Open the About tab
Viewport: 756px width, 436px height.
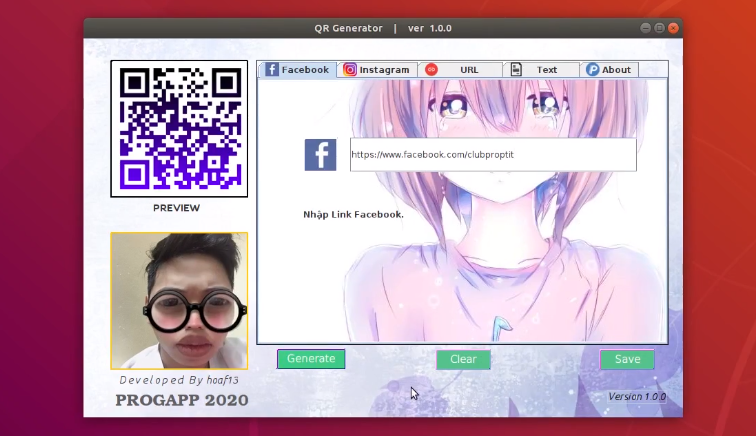609,70
